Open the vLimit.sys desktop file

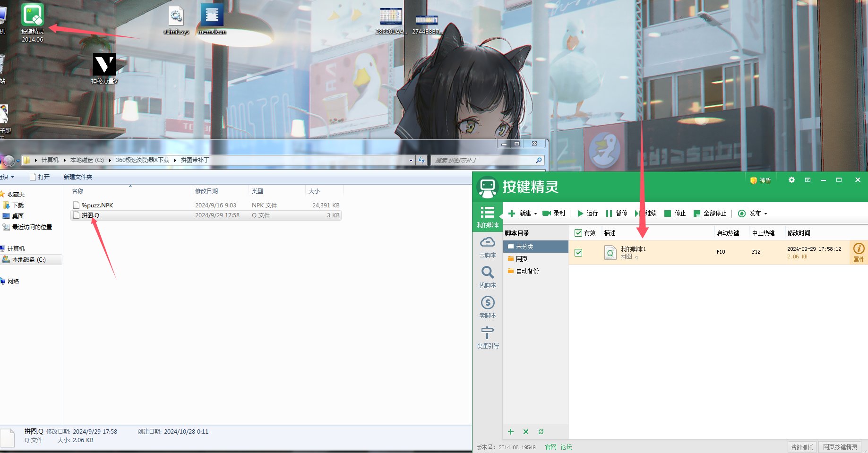point(176,20)
